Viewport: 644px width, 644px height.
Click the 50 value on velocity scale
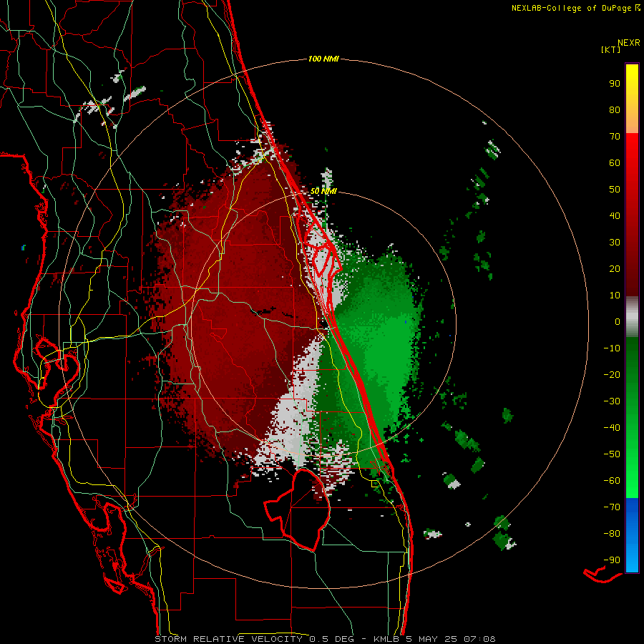[615, 190]
